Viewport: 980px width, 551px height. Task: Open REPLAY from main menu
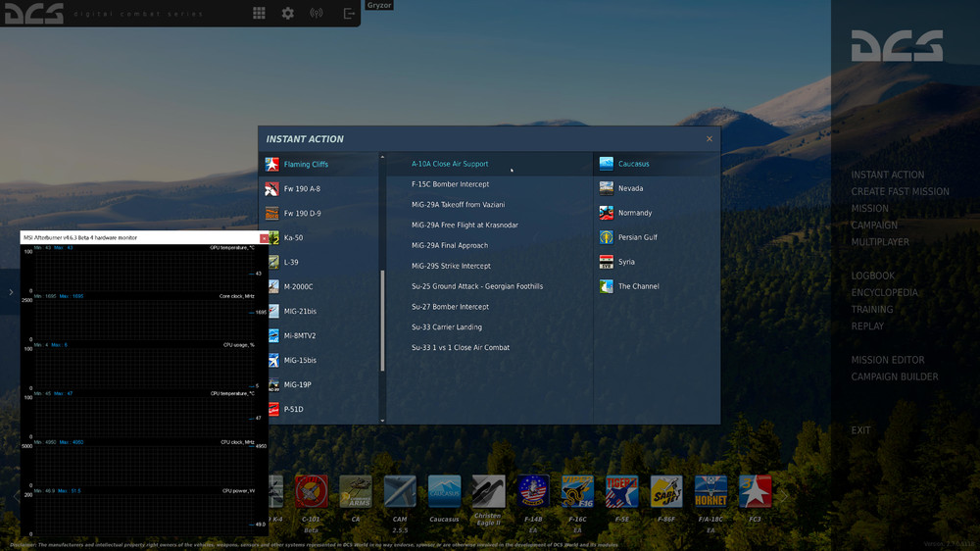pyautogui.click(x=867, y=326)
